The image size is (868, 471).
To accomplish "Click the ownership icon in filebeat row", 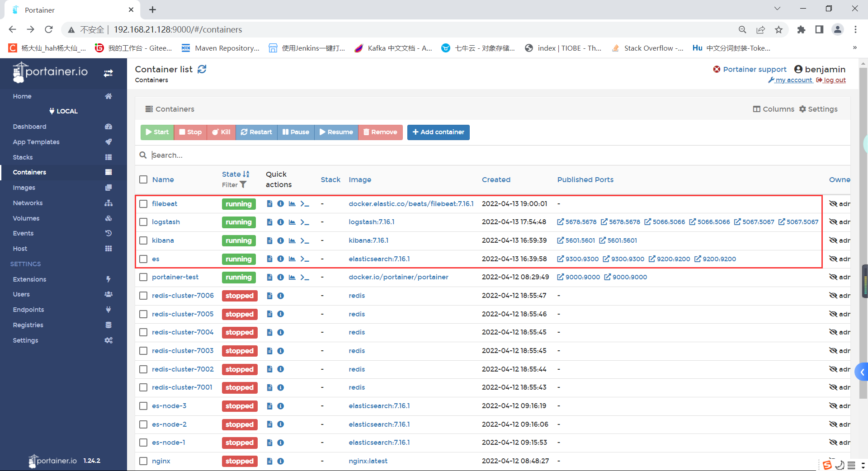I will pyautogui.click(x=833, y=204).
